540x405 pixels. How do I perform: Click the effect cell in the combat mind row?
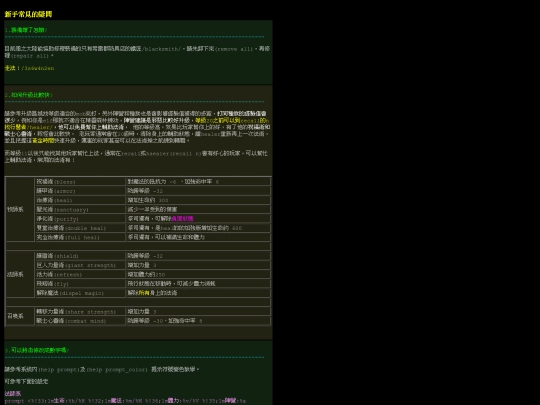198,321
